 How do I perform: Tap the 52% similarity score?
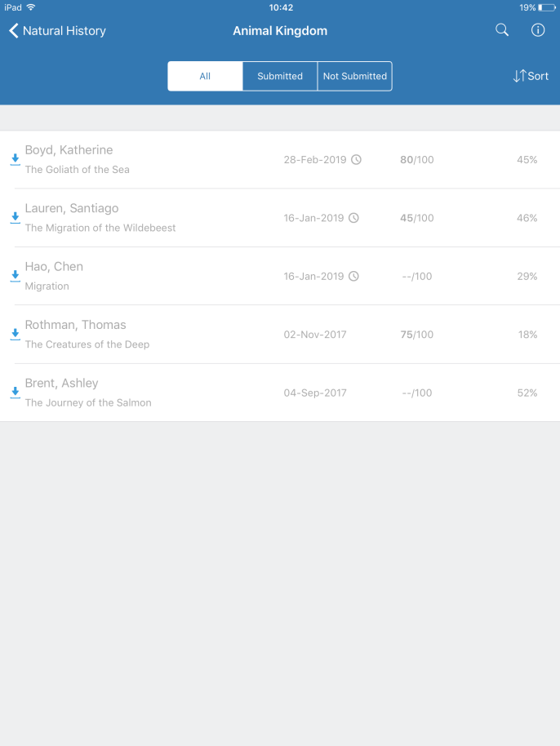click(x=527, y=393)
